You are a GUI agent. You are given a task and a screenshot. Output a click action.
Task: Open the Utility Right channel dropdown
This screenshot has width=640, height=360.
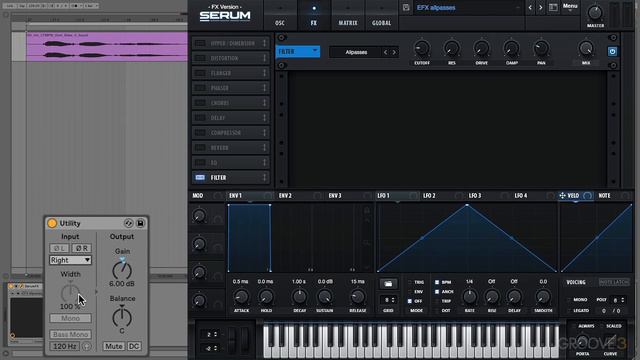[71, 260]
